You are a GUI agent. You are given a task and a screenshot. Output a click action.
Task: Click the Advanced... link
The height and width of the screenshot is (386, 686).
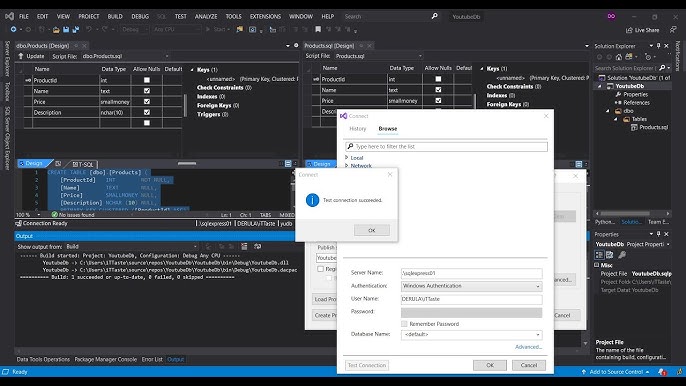click(x=528, y=347)
